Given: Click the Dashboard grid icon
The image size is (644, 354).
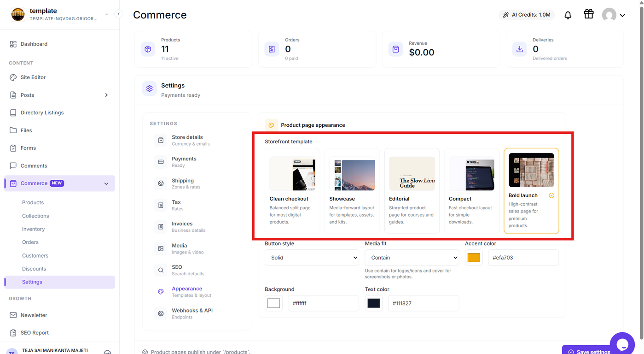Looking at the screenshot, I should 13,44.
